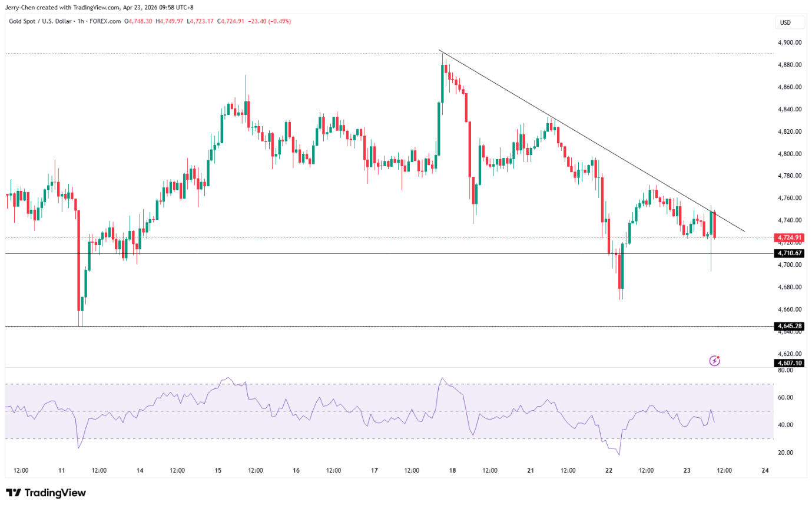Click the TradingView logo at bottom left

[46, 493]
